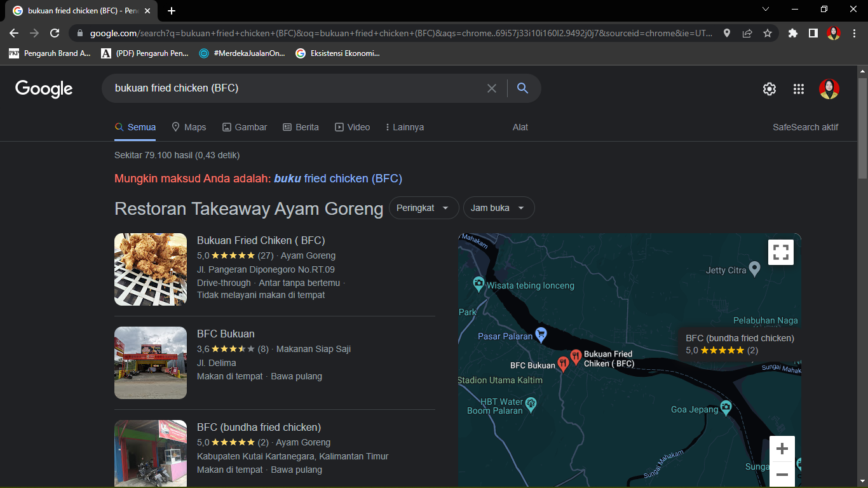This screenshot has height=488, width=868.
Task: Switch to the Berita tab
Action: click(301, 127)
